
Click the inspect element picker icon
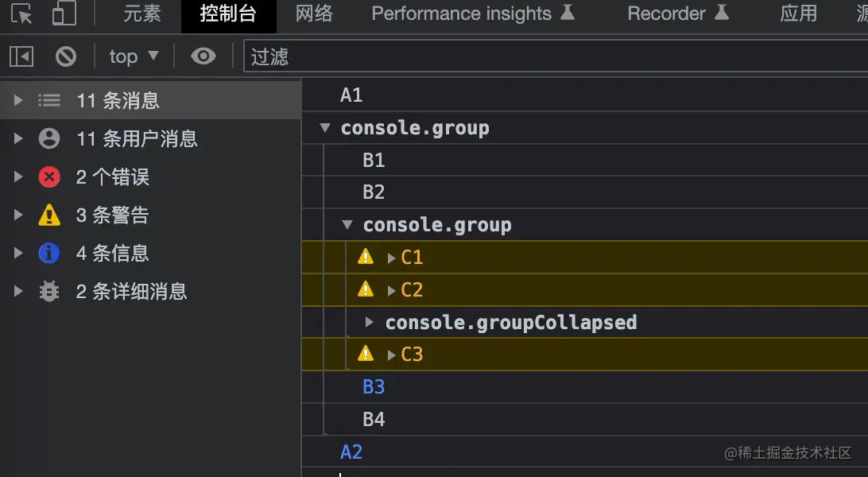point(22,14)
